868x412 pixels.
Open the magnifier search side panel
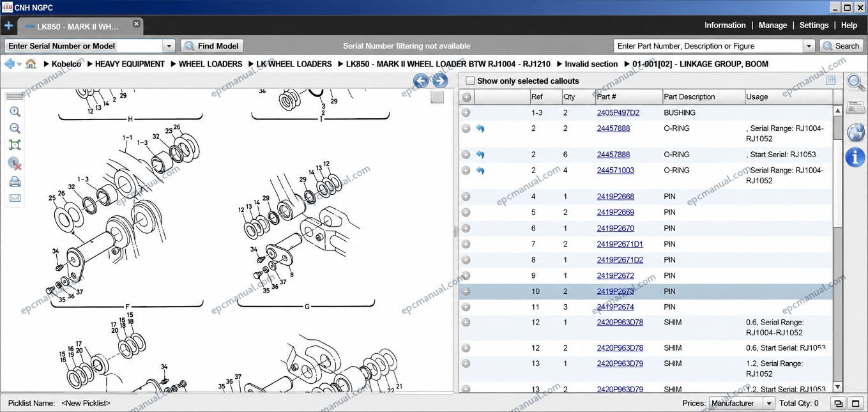[855, 82]
